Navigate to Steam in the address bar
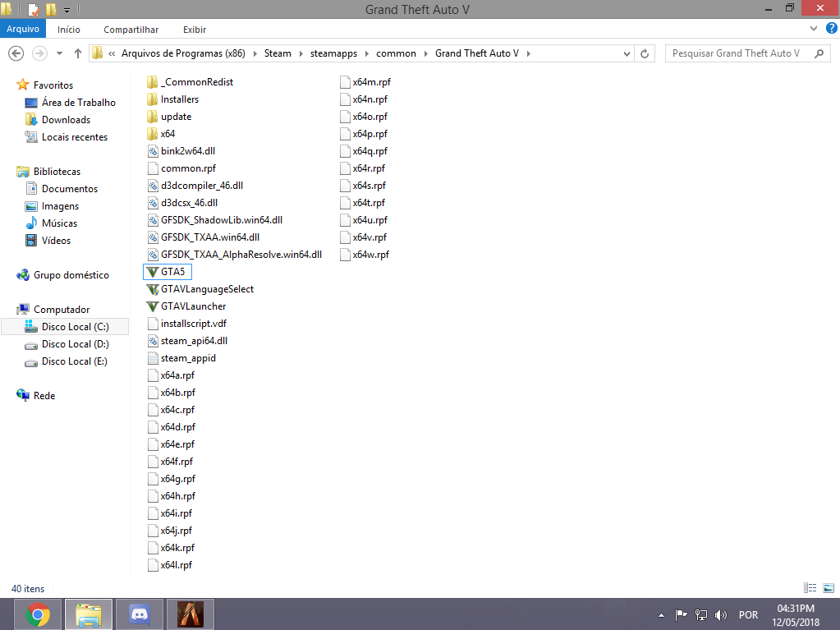 (x=278, y=53)
